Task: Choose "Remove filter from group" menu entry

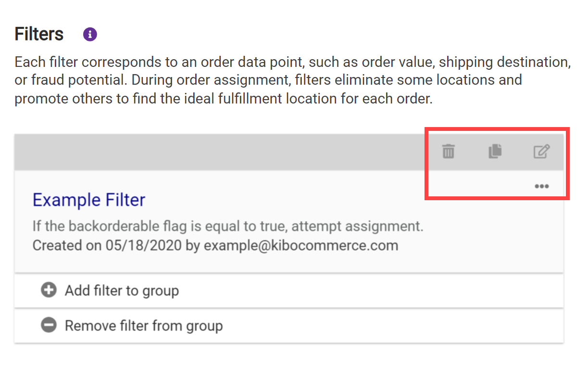Action: click(144, 326)
